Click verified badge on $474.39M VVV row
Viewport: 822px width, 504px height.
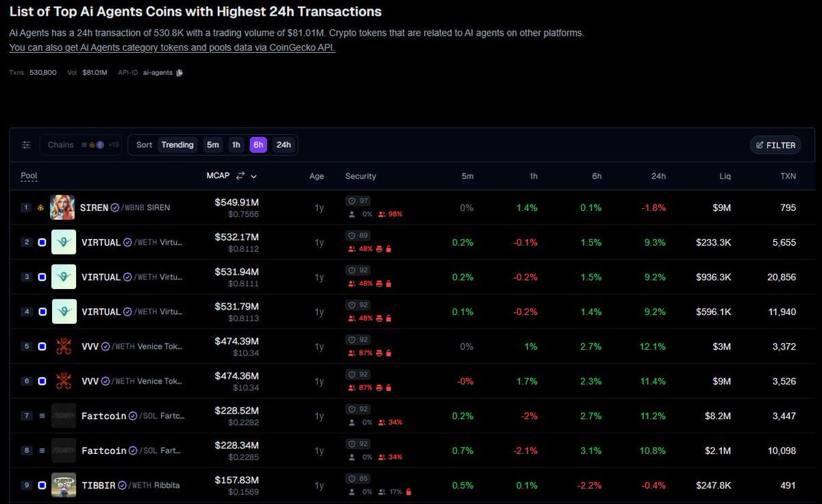pyautogui.click(x=105, y=346)
